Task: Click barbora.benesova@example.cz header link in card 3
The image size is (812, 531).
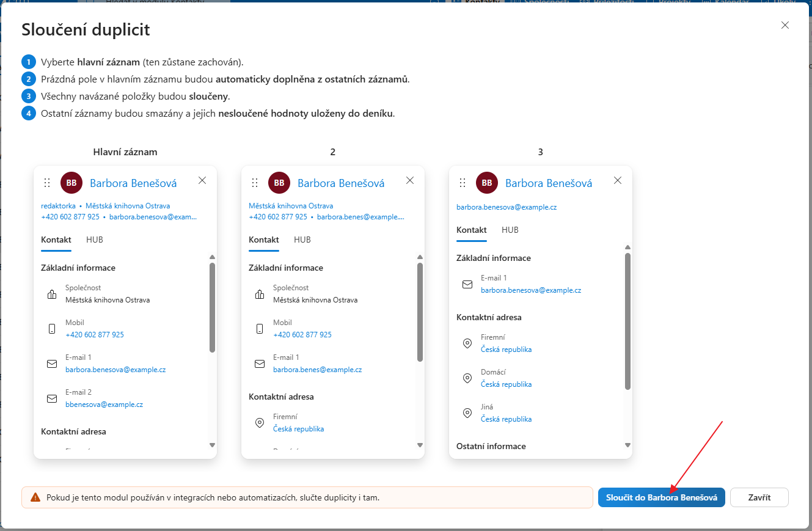Action: pyautogui.click(x=507, y=207)
